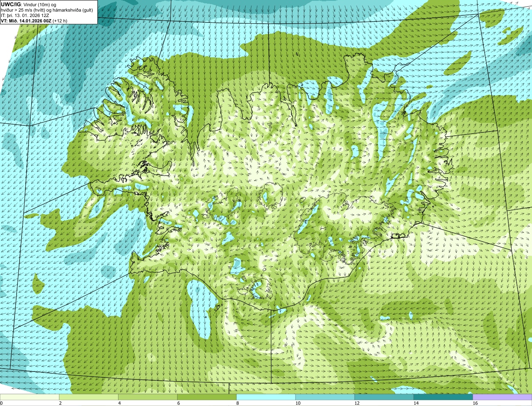This screenshot has height=406, width=532.
Task: Click the legend scale label "16"
Action: 475,403
